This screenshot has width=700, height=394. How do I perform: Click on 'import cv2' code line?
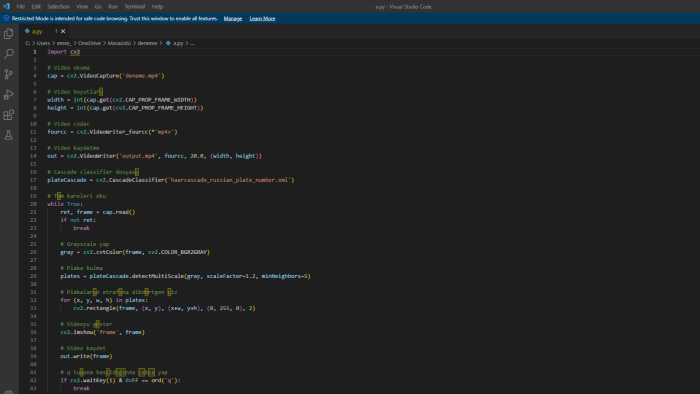click(x=63, y=52)
